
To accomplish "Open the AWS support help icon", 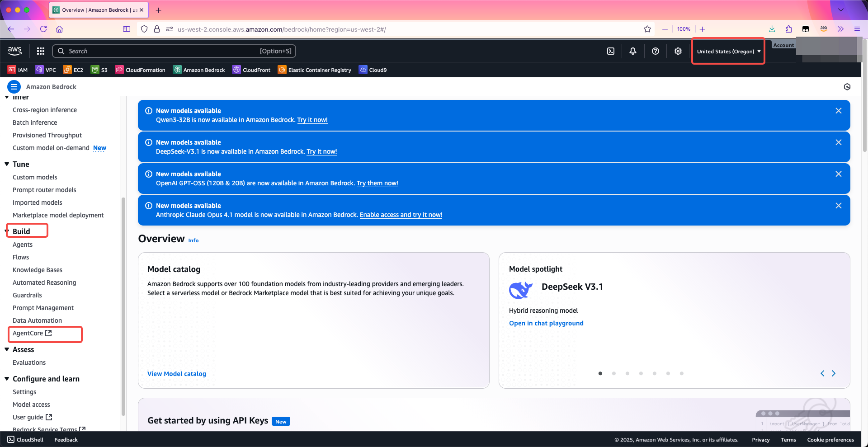I will coord(656,51).
